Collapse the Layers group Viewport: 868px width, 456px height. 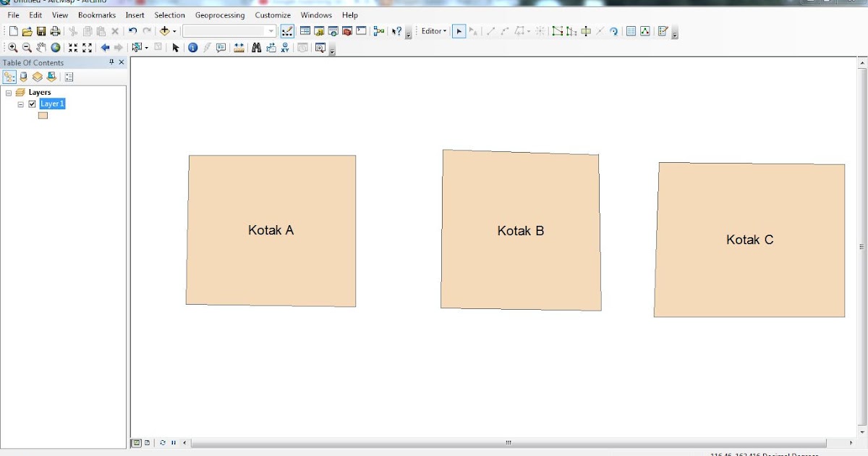click(9, 92)
